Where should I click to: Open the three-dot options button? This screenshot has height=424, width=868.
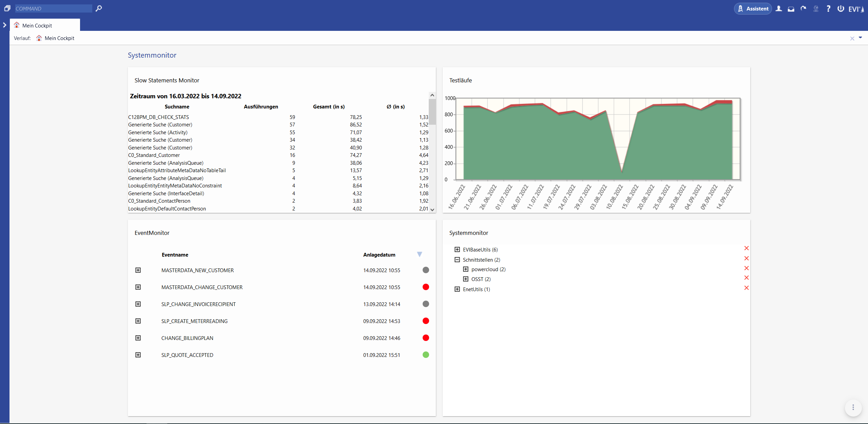click(x=853, y=407)
